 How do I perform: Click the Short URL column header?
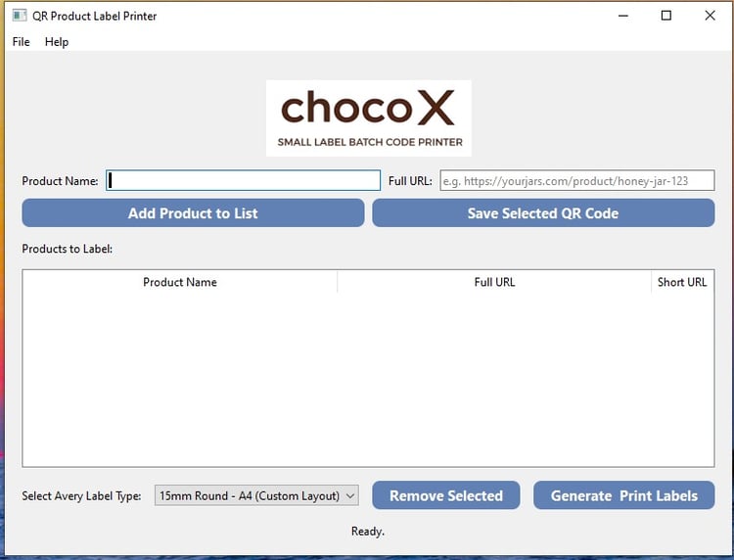(682, 282)
